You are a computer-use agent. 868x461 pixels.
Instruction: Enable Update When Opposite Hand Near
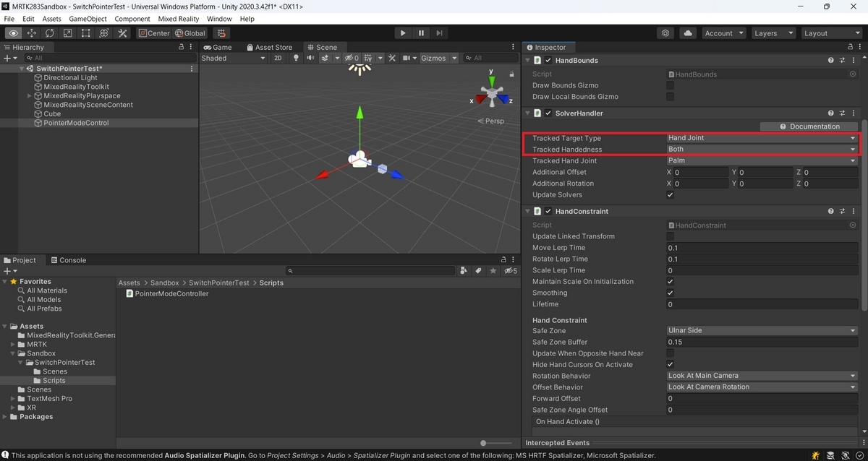coord(670,353)
